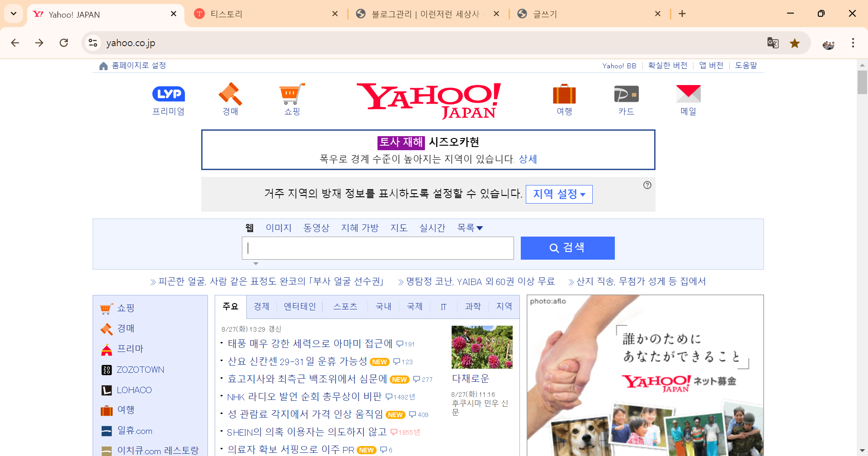Go forward to next page

[39, 43]
